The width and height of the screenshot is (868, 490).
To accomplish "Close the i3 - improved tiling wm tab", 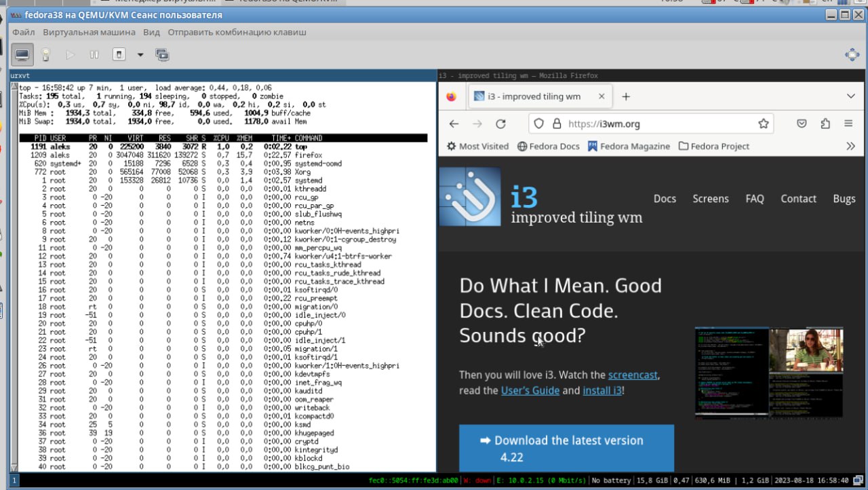I will tap(601, 96).
